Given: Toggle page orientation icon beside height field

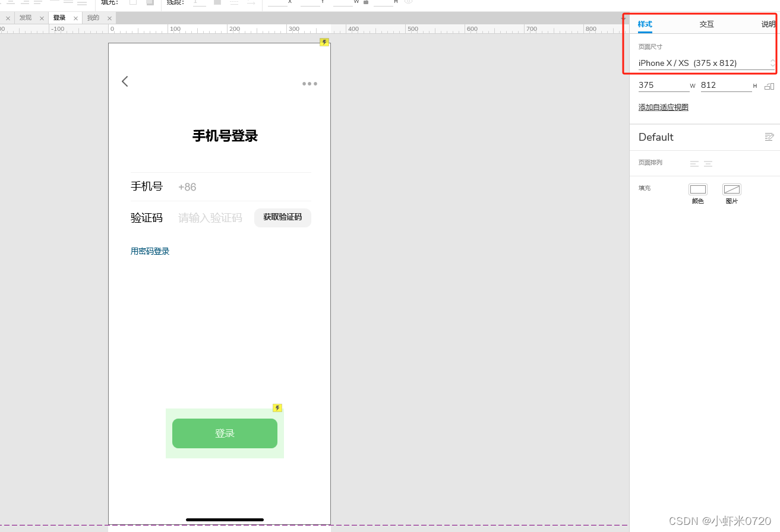Looking at the screenshot, I should tap(769, 86).
